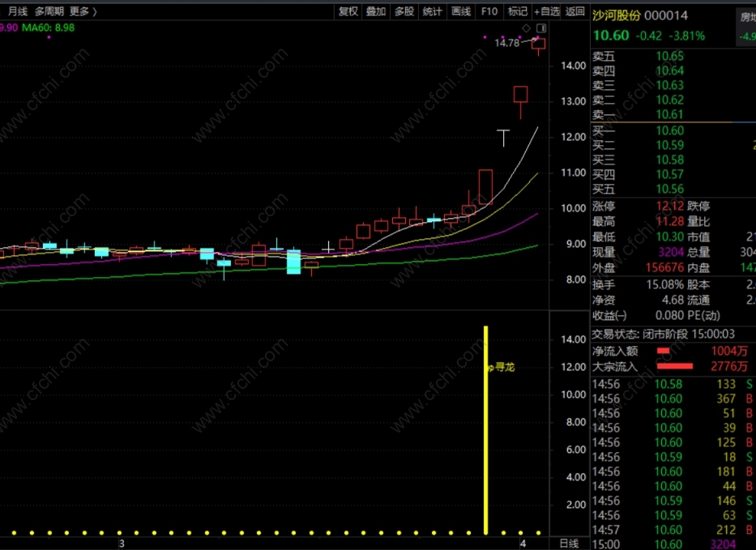Viewport: 756px width, 550px height.
Task: Click 净流入额 red bar
Action: pyautogui.click(x=664, y=351)
